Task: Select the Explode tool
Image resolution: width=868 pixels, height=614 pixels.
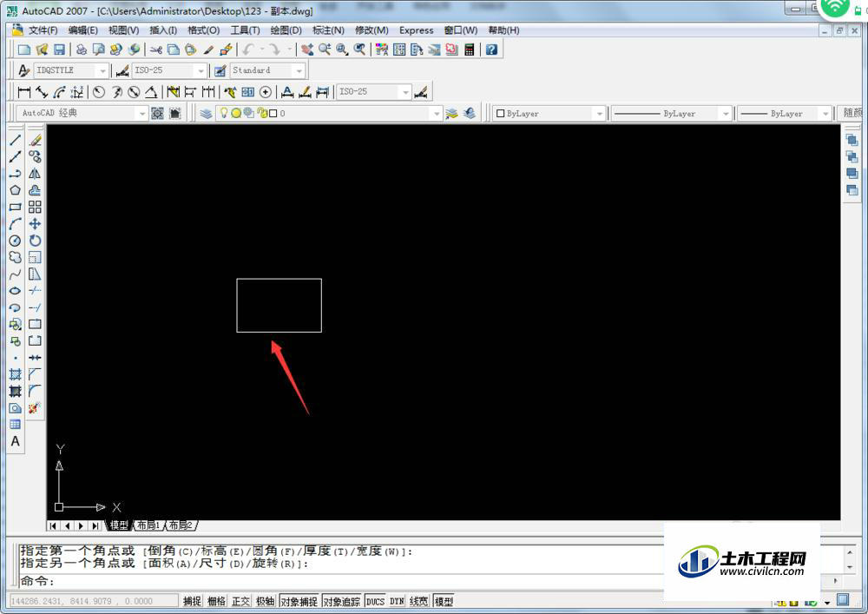Action: click(35, 408)
